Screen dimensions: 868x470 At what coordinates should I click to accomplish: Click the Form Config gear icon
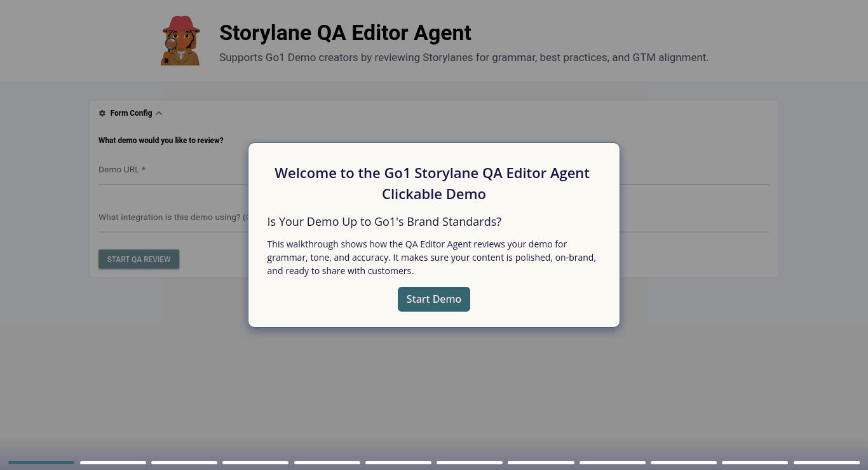102,113
